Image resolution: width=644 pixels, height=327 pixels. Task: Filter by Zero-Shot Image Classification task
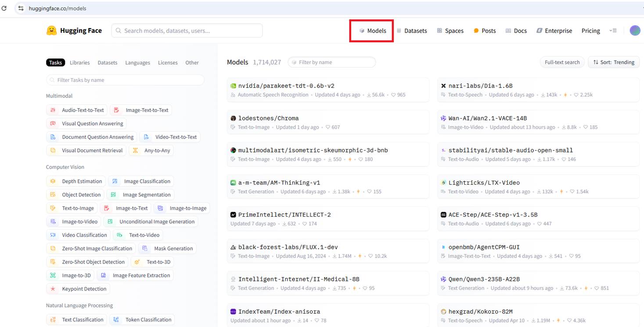pyautogui.click(x=91, y=248)
